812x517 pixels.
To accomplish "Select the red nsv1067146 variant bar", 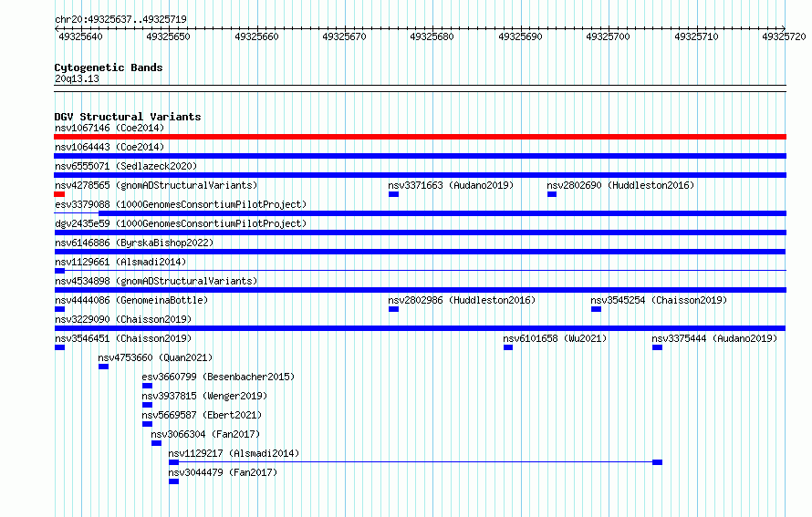I will point(420,137).
